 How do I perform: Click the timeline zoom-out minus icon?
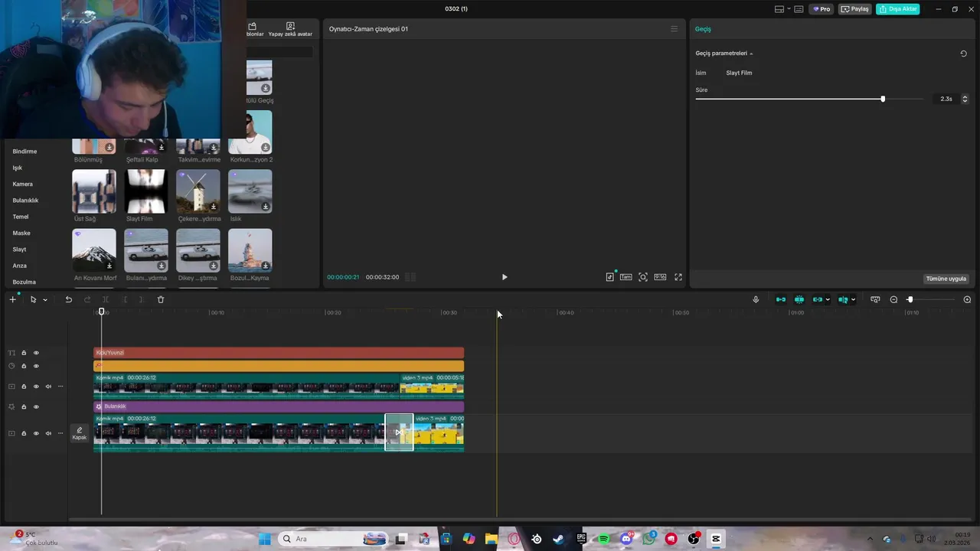click(893, 299)
